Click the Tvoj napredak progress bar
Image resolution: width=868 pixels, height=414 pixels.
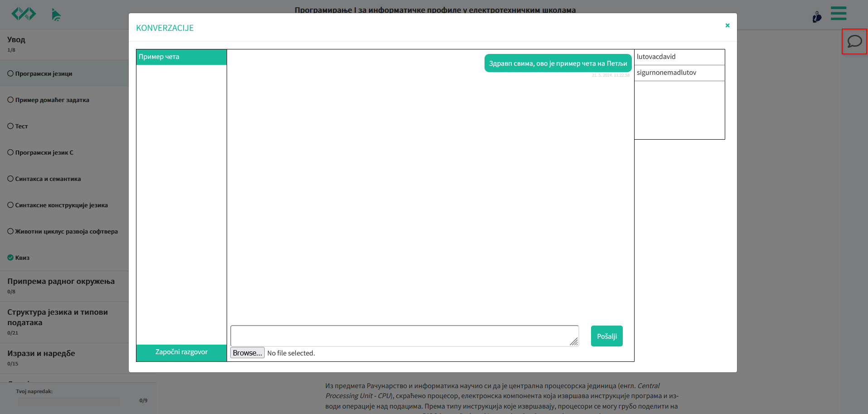pyautogui.click(x=69, y=401)
